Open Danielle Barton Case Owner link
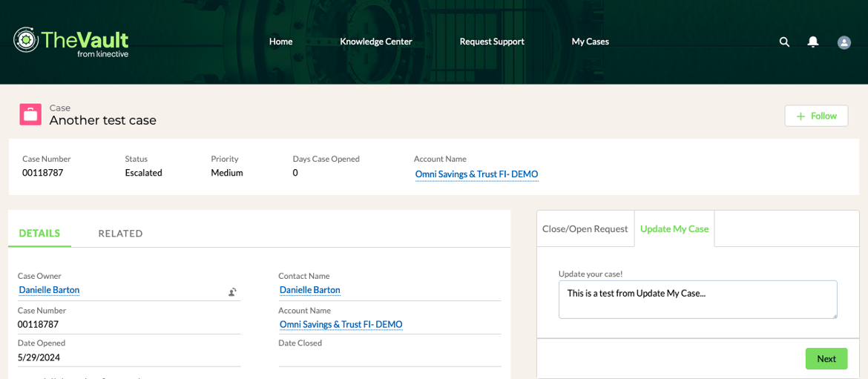The image size is (868, 379). [49, 290]
